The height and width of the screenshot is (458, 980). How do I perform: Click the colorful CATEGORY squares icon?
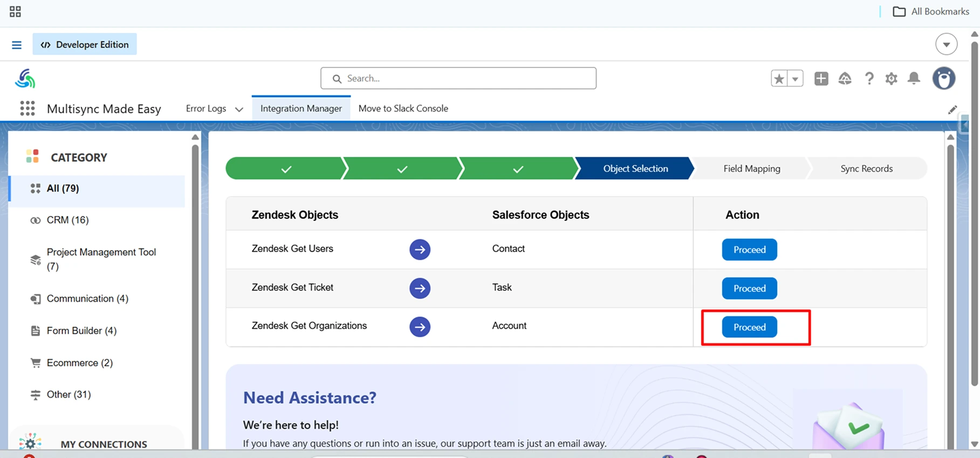tap(32, 157)
